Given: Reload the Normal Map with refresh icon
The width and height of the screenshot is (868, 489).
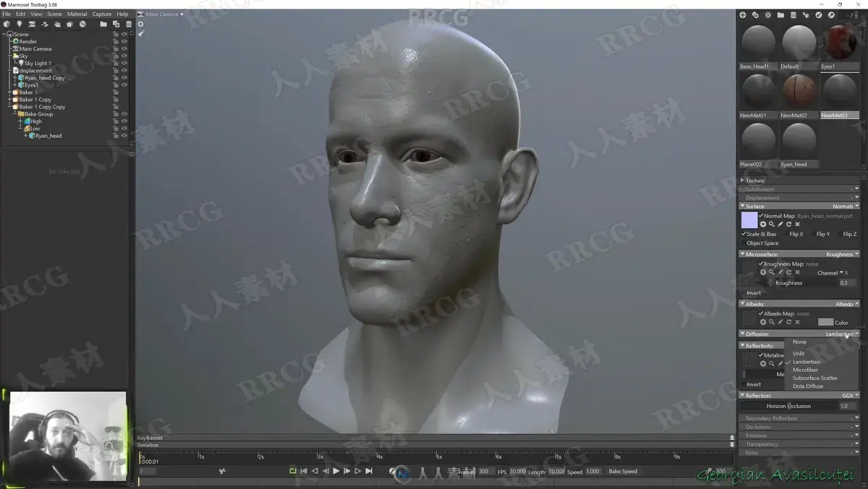Looking at the screenshot, I should coord(789,224).
